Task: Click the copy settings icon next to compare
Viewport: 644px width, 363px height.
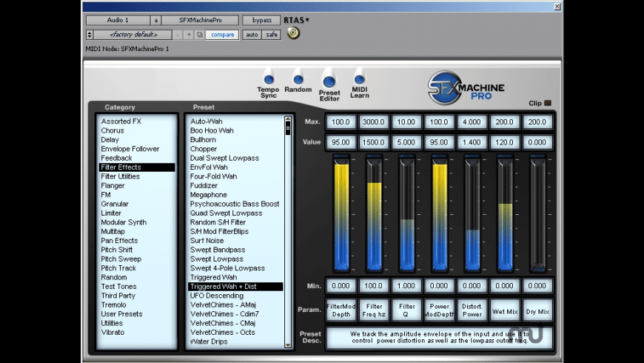Action: coord(200,35)
